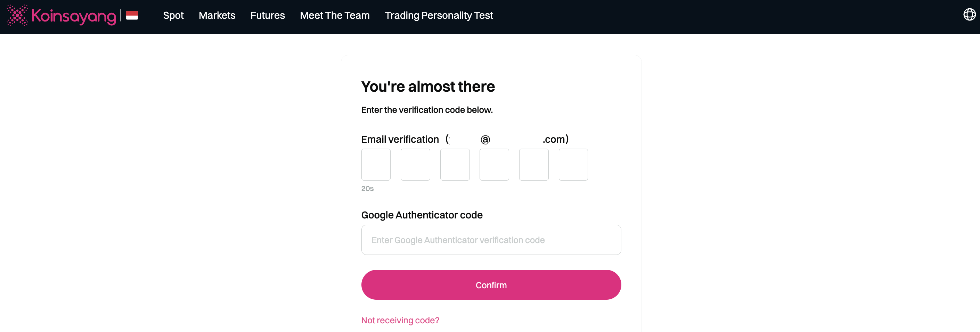980x332 pixels.
Task: Select the first email verification digit box
Action: (x=375, y=164)
